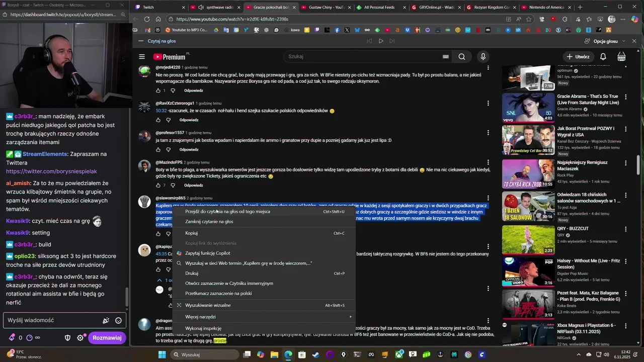
Task: Start voice search with the microphone icon
Action: 483,57
